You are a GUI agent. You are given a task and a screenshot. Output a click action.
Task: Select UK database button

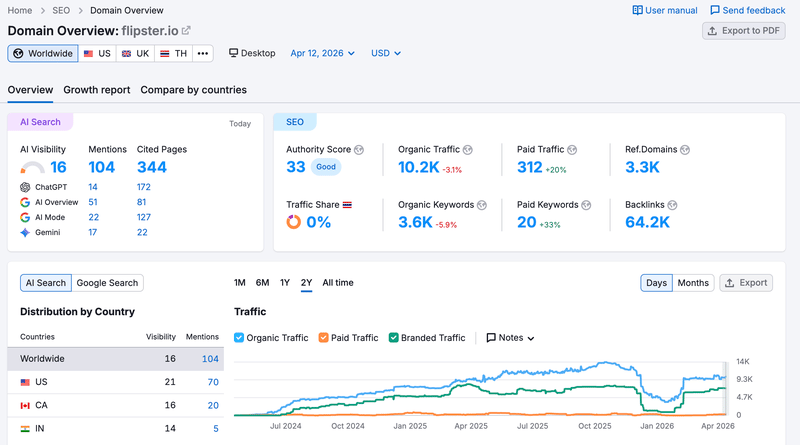136,54
